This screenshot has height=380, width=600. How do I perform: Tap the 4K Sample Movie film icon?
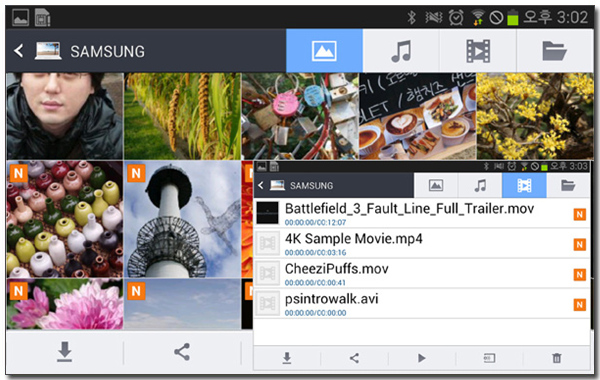(x=267, y=243)
